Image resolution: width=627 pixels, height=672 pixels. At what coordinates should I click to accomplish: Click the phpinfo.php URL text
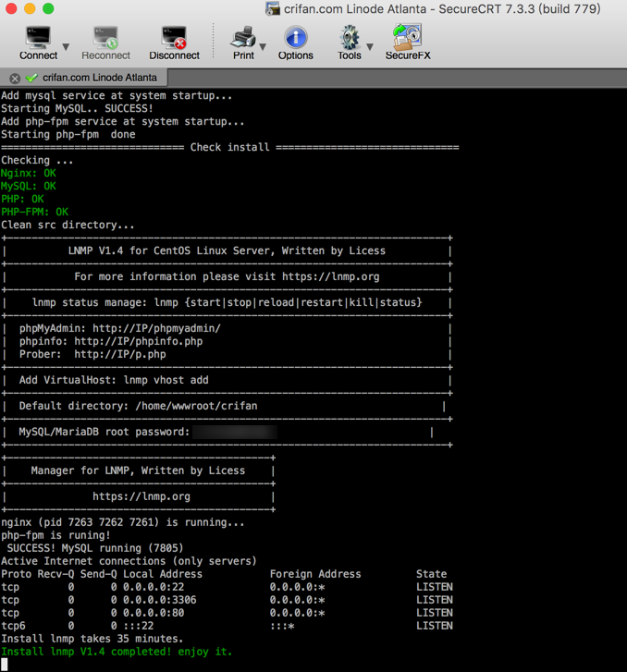139,341
